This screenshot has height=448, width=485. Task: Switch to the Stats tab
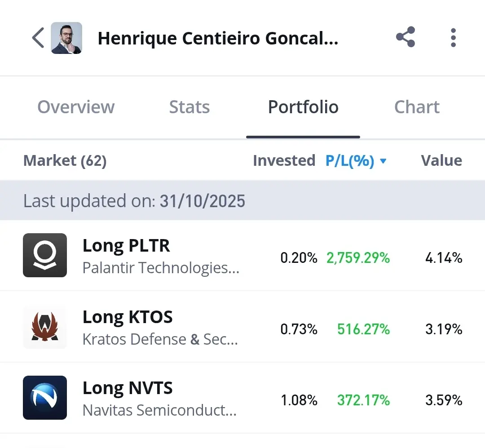point(189,107)
